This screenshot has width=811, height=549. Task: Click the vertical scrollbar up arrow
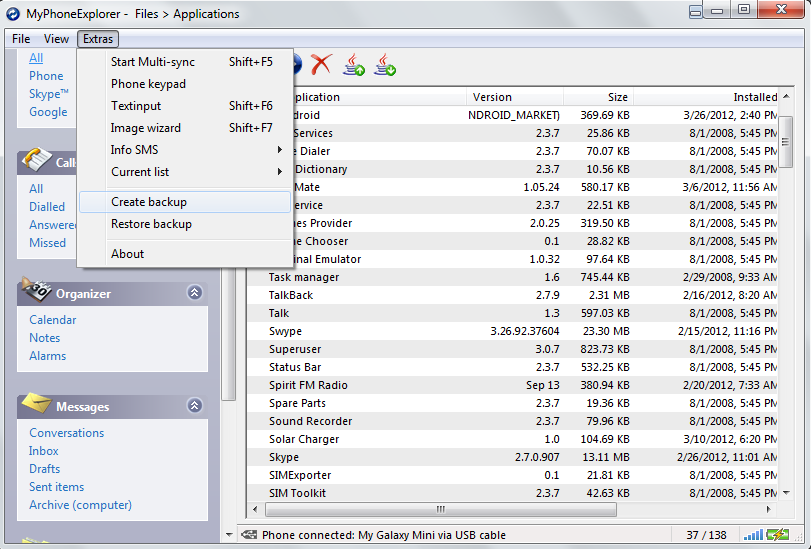coord(786,96)
